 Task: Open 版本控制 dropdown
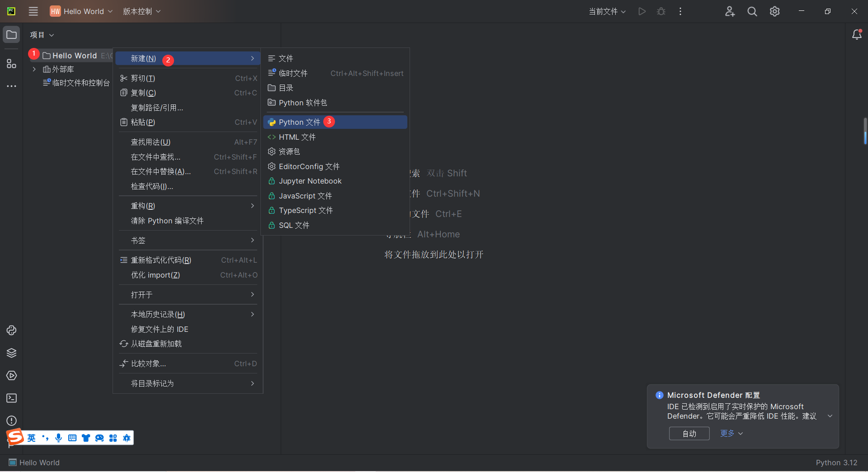click(x=142, y=11)
